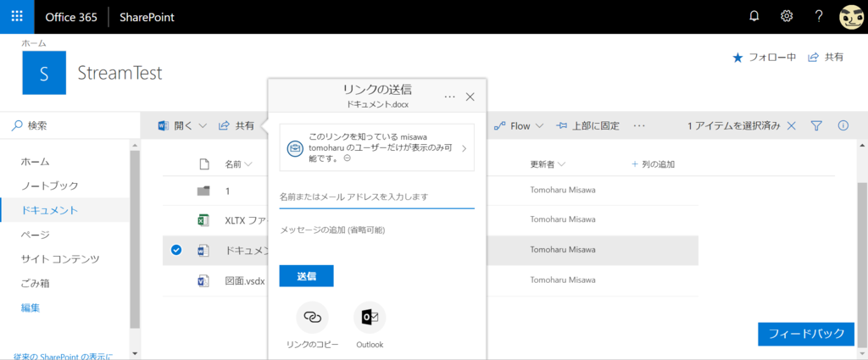Open the command bar overflow ellipsis
Screen dimensions: 868x360
639,126
